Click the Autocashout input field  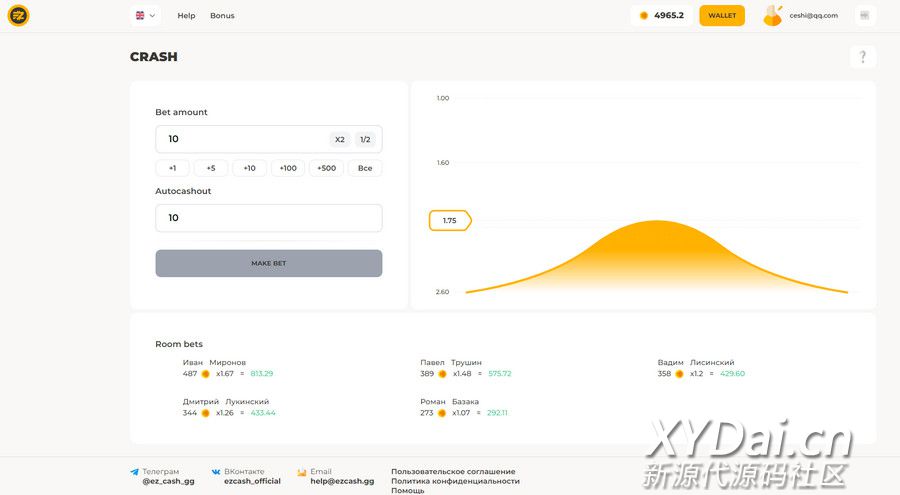(268, 218)
